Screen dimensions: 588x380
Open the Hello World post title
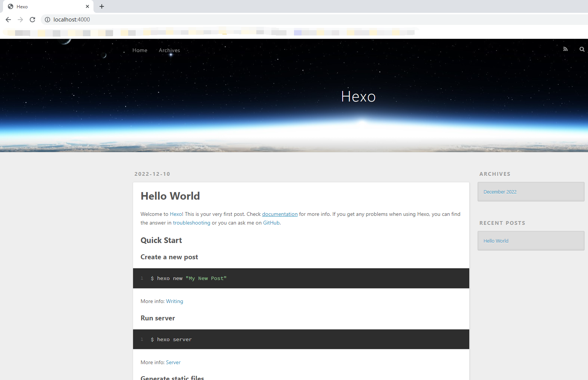pos(170,196)
